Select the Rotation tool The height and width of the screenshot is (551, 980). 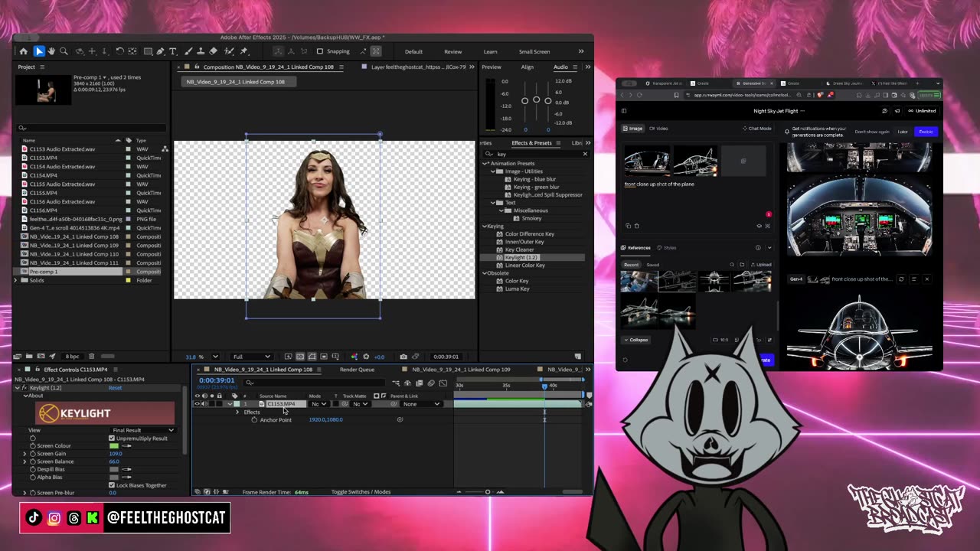(x=120, y=51)
